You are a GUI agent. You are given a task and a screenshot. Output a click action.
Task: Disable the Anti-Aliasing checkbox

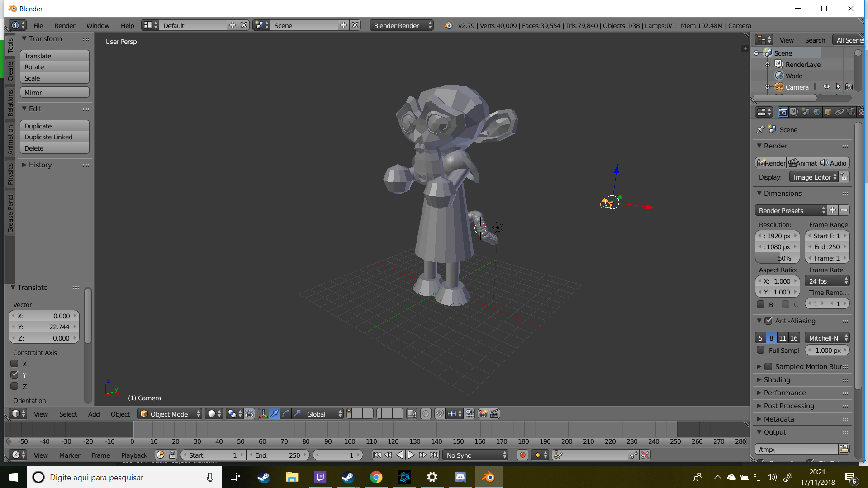(768, 321)
